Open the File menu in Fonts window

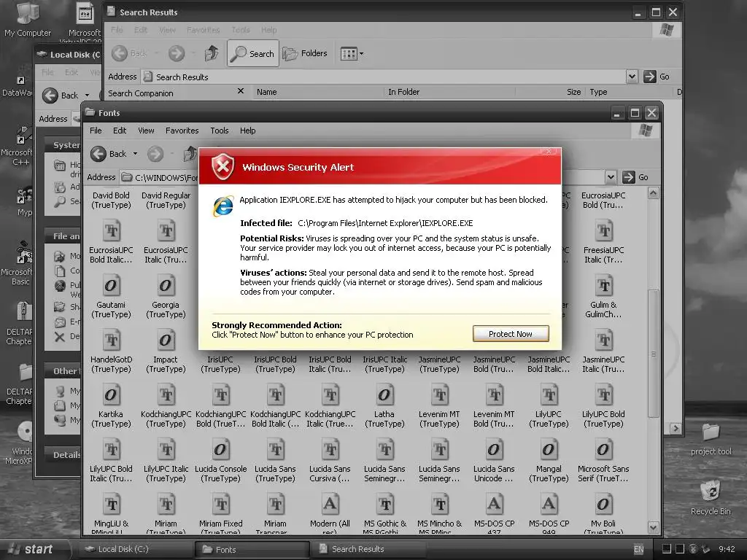click(96, 131)
